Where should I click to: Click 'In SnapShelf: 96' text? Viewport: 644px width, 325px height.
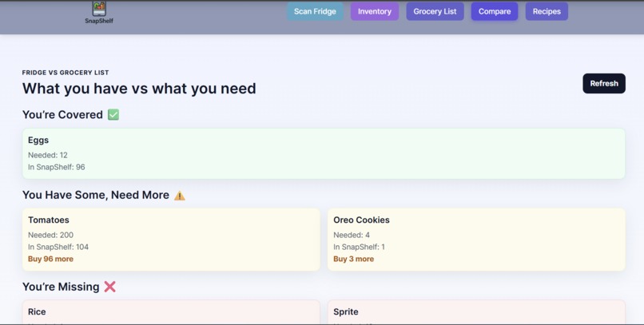pos(57,167)
